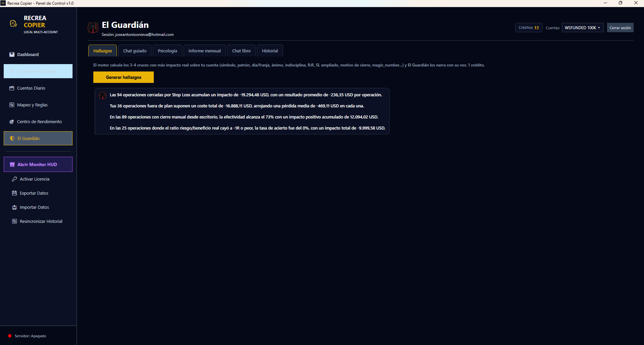Open the Dashboard icon in sidebar
This screenshot has height=345, width=644.
point(12,54)
